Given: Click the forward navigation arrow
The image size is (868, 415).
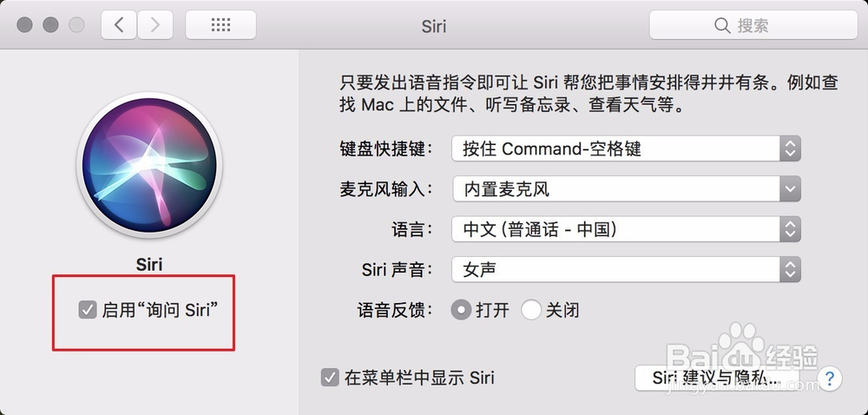Looking at the screenshot, I should point(155,25).
